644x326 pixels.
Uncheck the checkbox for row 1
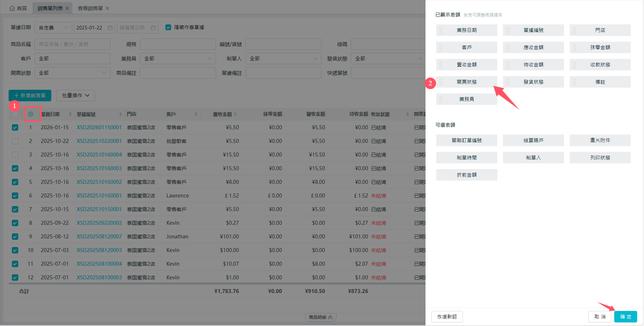coord(15,127)
